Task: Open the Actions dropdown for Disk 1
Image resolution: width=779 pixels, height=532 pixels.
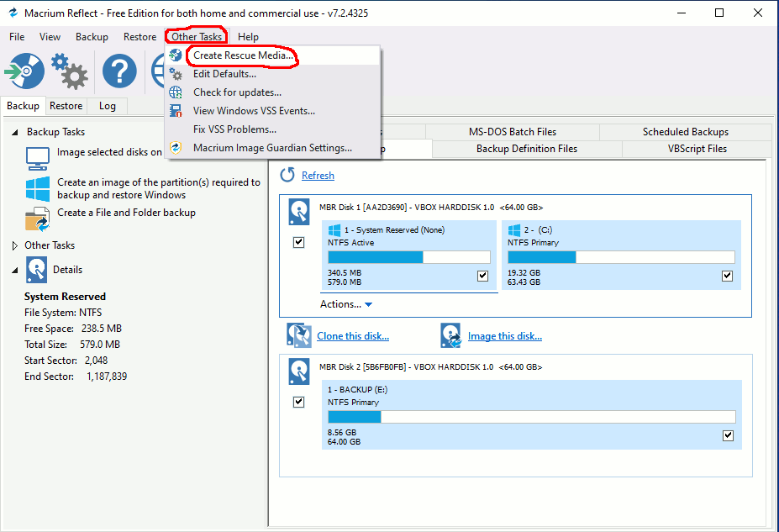Action: (x=346, y=304)
